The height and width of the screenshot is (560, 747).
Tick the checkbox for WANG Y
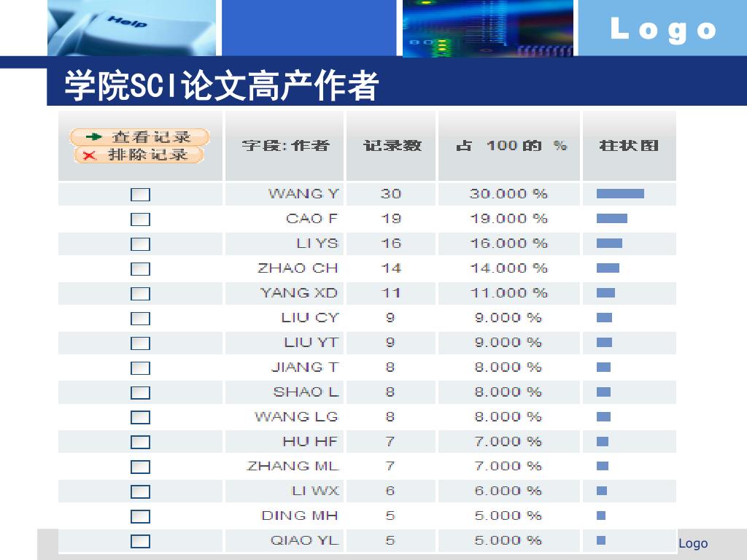(x=141, y=194)
